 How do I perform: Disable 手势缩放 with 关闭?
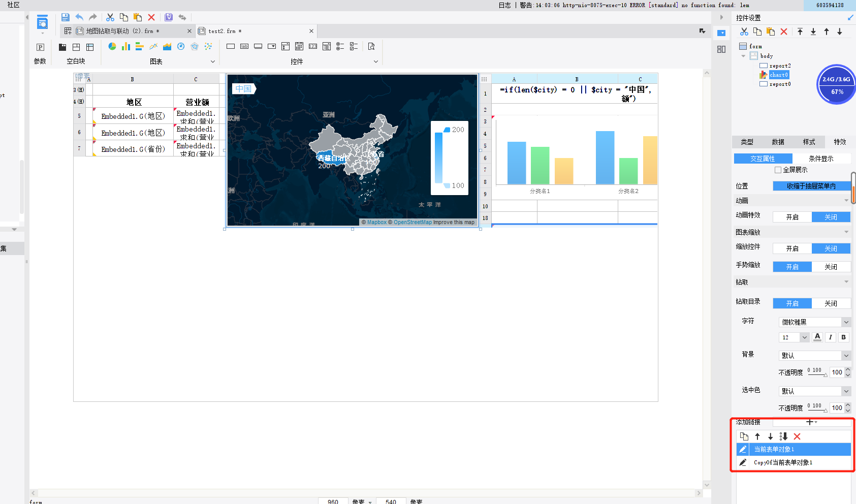831,267
